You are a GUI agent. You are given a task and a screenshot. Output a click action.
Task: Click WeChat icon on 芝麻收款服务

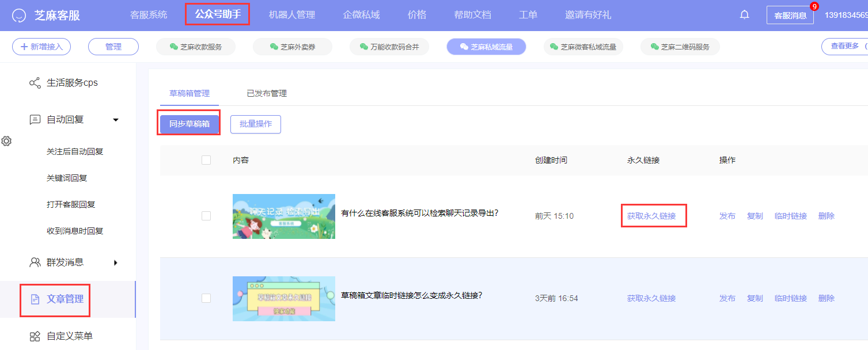173,47
